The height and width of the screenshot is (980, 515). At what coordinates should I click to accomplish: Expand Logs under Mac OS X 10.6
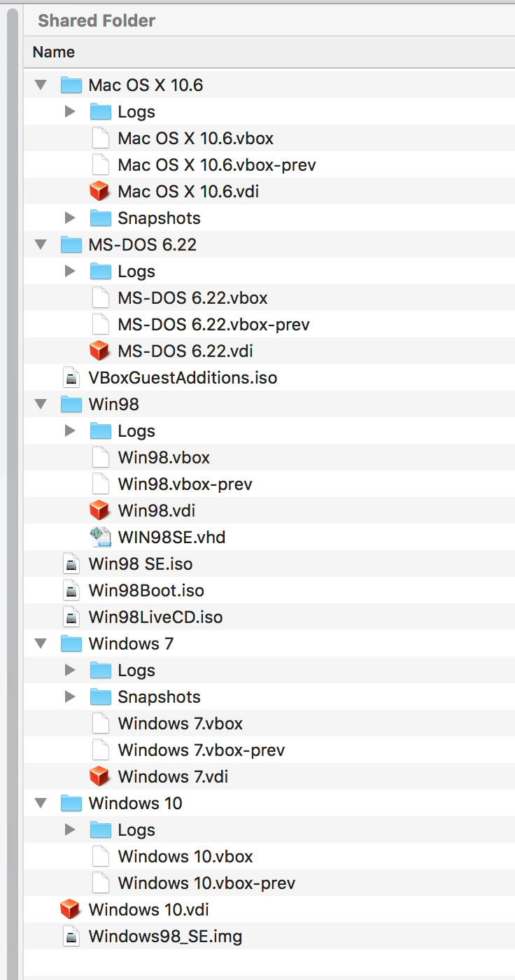70,111
